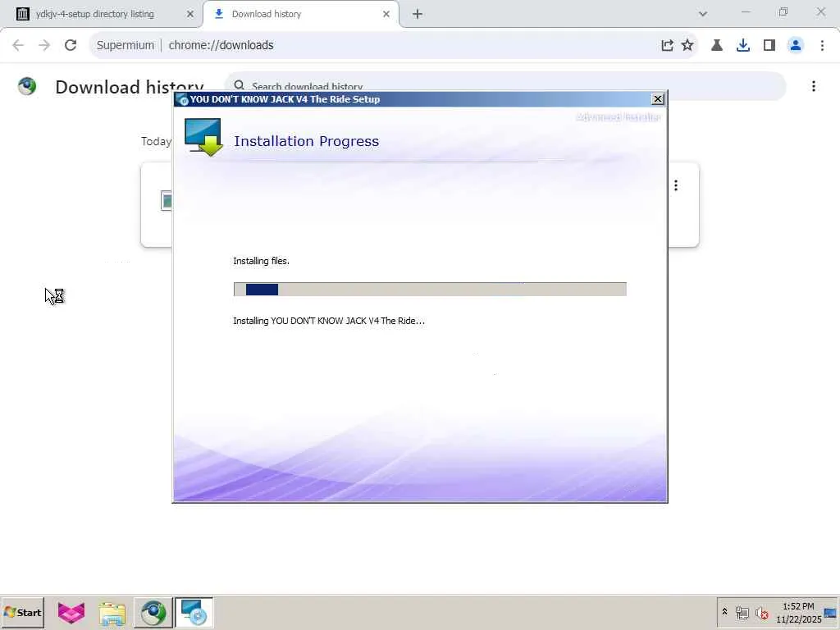Click the Supermium logo on downloads page
The image size is (840, 630).
(x=27, y=86)
